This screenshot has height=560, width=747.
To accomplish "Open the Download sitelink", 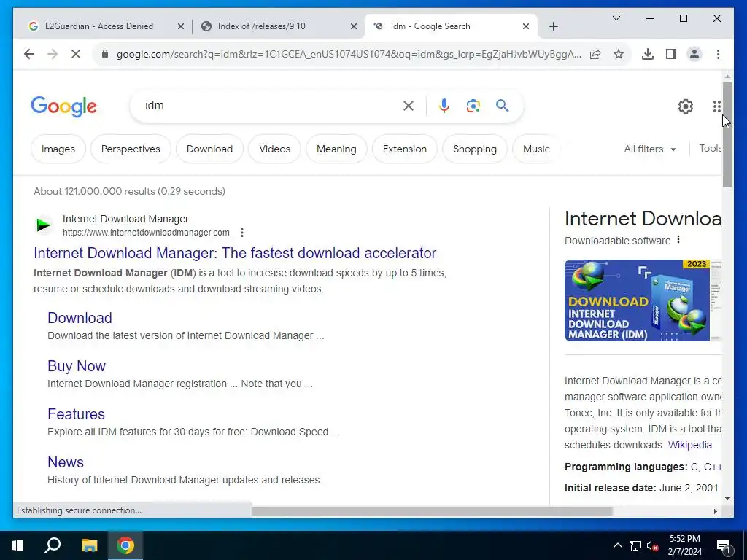I will 80,318.
